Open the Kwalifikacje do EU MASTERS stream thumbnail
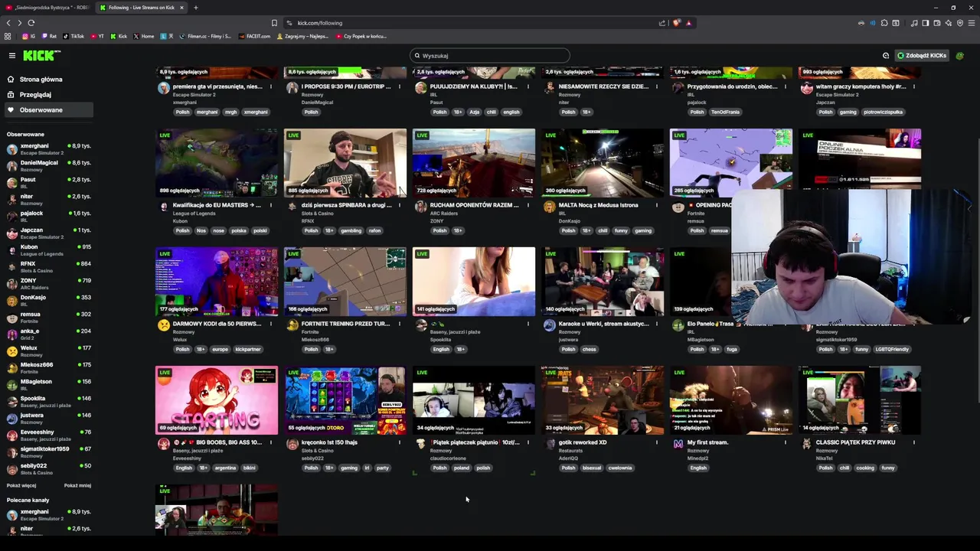 (x=217, y=163)
